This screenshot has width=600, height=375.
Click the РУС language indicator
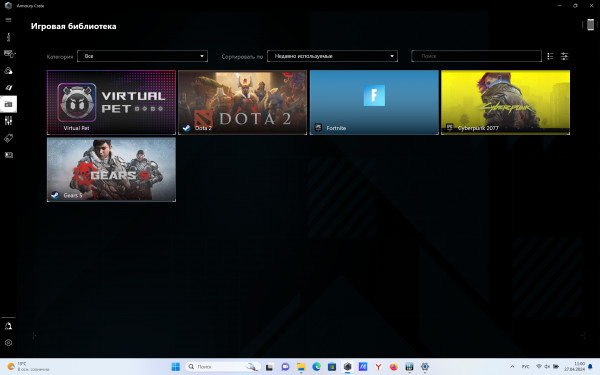(x=525, y=367)
